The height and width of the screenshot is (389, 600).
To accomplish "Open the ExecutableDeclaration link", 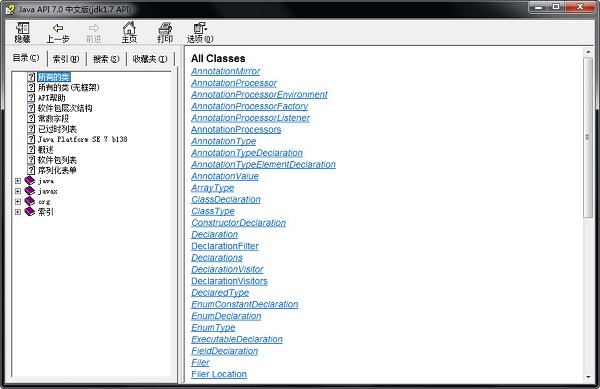I will 237,339.
